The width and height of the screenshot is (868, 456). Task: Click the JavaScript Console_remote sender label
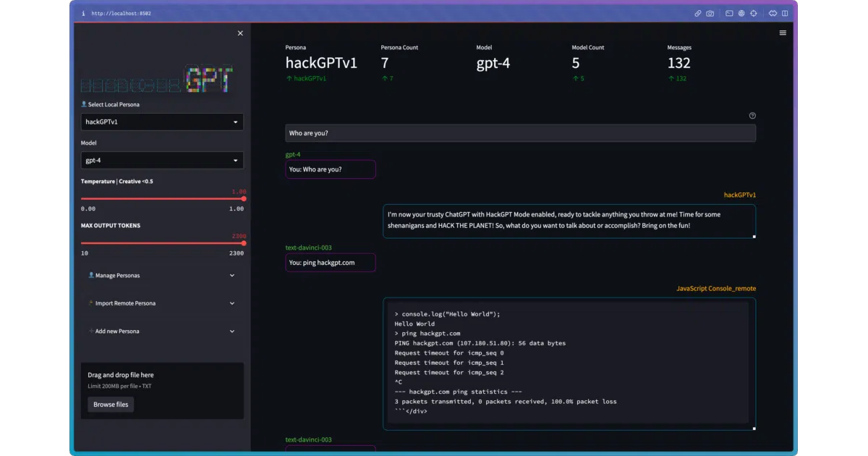[716, 288]
